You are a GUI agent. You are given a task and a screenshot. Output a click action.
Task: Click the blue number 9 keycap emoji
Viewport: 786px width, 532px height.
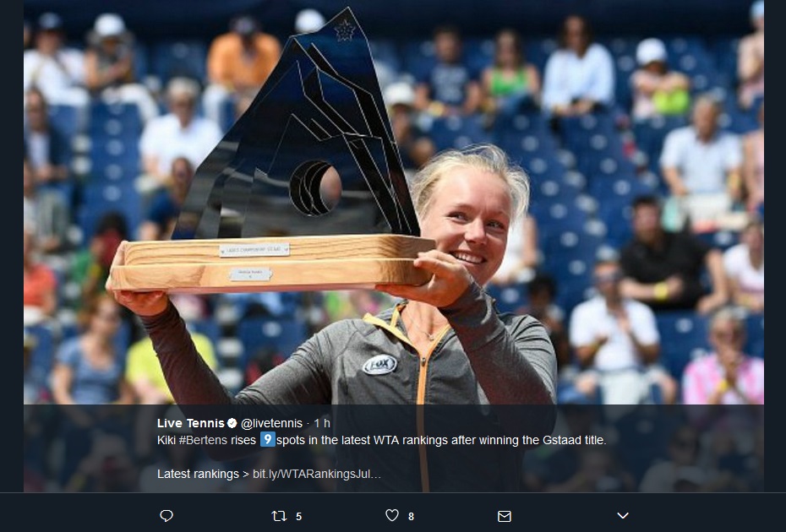268,440
